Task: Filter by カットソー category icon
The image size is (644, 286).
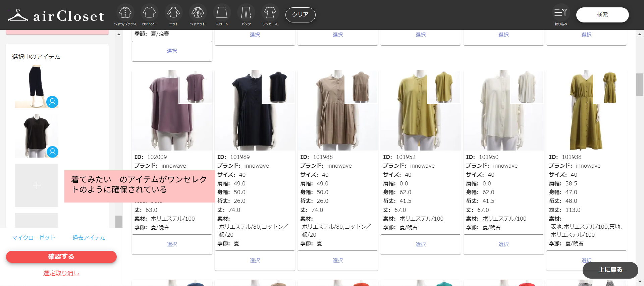Action: click(149, 13)
